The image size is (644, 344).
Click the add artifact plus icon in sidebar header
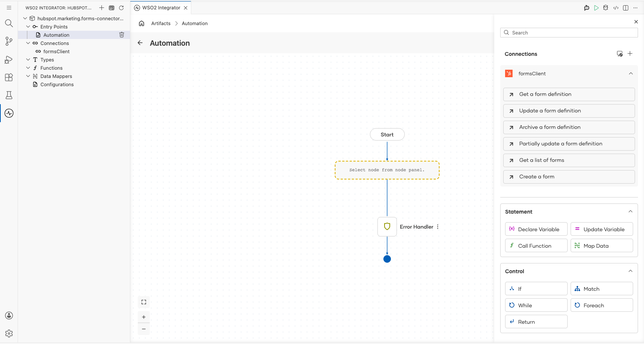(101, 7)
